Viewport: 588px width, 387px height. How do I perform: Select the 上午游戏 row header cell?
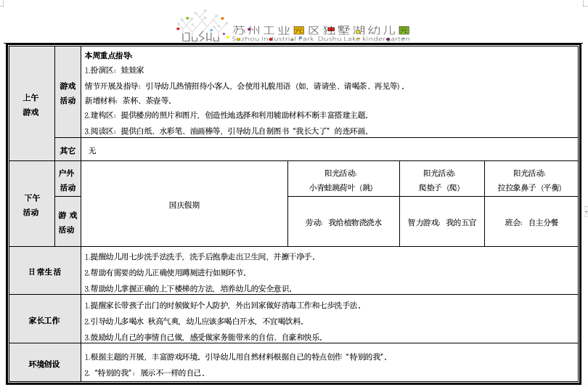tap(31, 105)
